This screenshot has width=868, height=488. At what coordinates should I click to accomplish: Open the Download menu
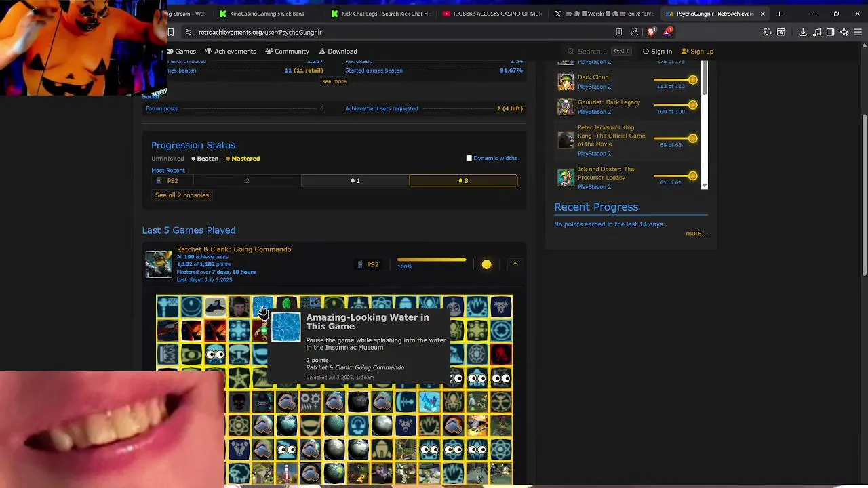pyautogui.click(x=338, y=52)
